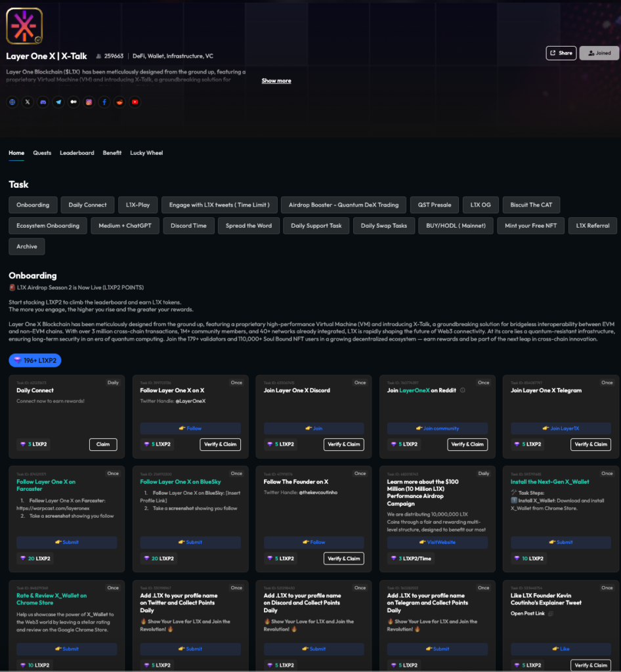Screen dimensions: 621x672
Task: Click the info icon beside Reddit task title
Action: coord(463,390)
